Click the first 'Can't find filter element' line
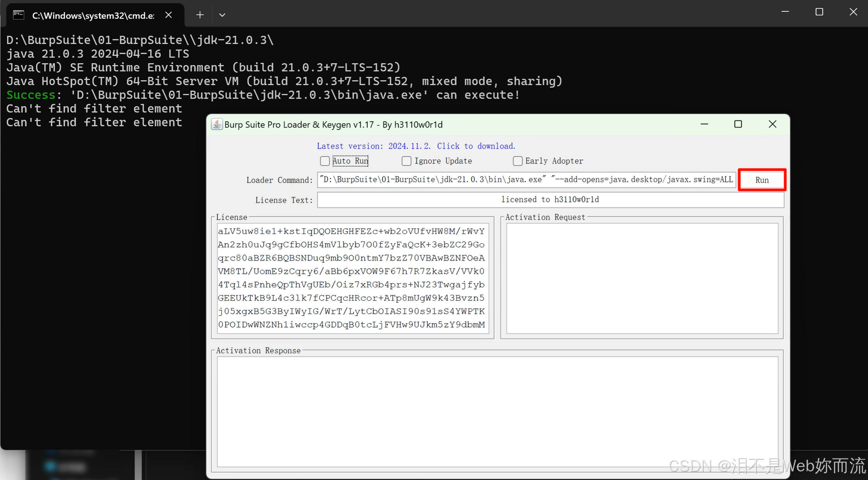 (x=94, y=108)
